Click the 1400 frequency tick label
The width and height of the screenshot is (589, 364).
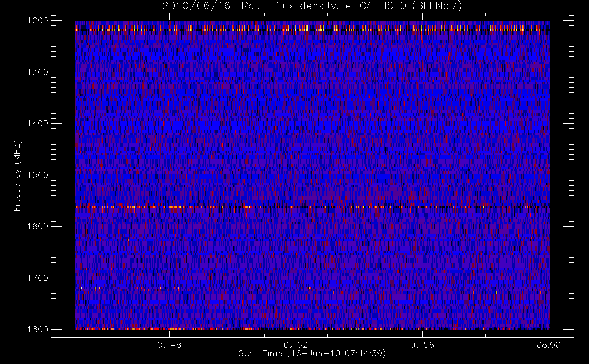pyautogui.click(x=38, y=123)
